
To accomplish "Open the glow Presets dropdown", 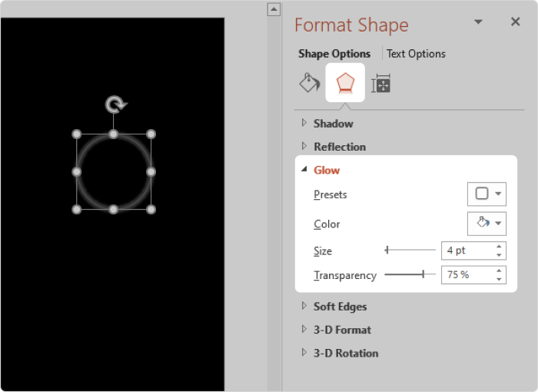I will click(487, 194).
